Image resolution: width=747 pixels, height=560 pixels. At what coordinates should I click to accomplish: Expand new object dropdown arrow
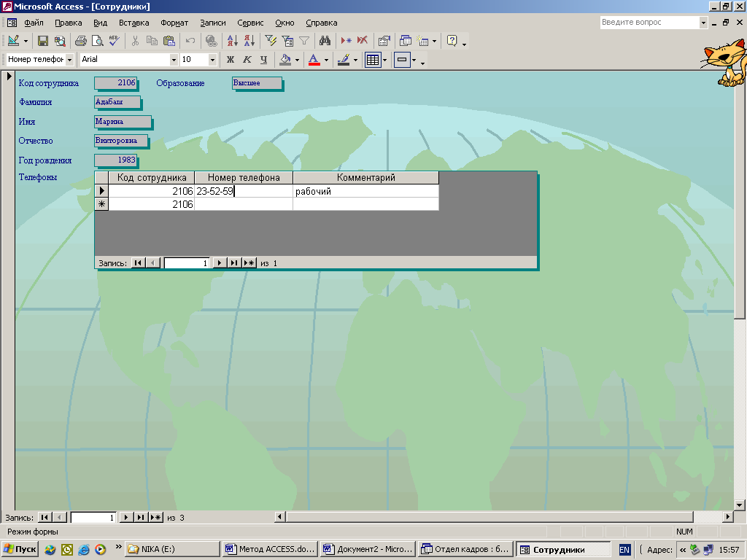(x=434, y=42)
